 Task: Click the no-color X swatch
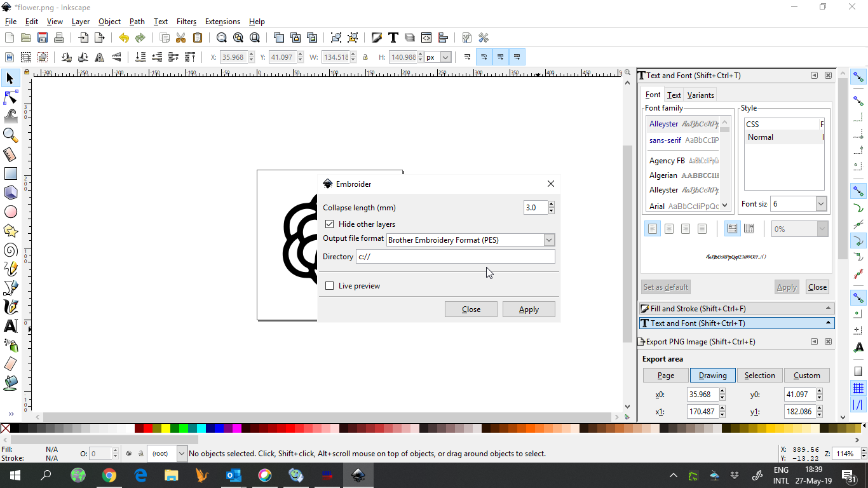point(5,428)
